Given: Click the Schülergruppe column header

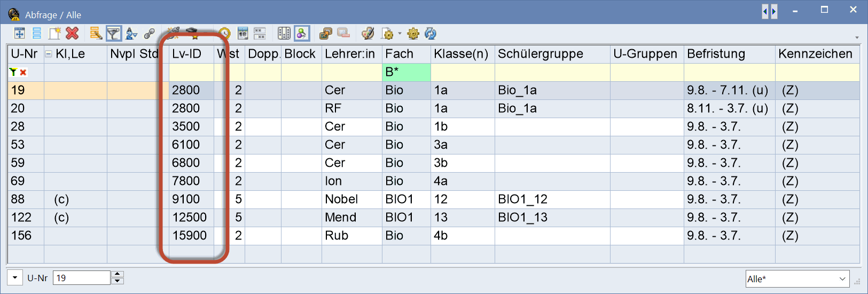Looking at the screenshot, I should [541, 54].
